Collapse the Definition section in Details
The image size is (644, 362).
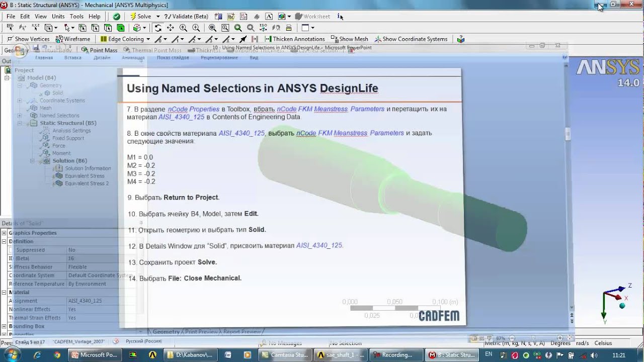(5, 241)
